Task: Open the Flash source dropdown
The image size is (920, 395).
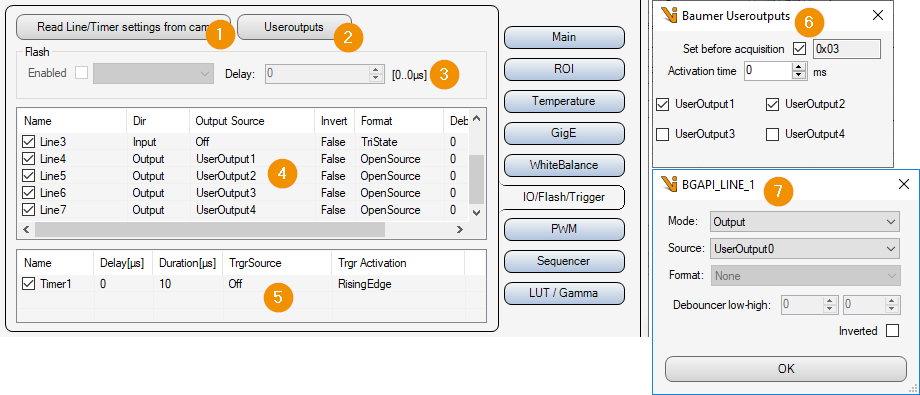Action: pos(153,73)
